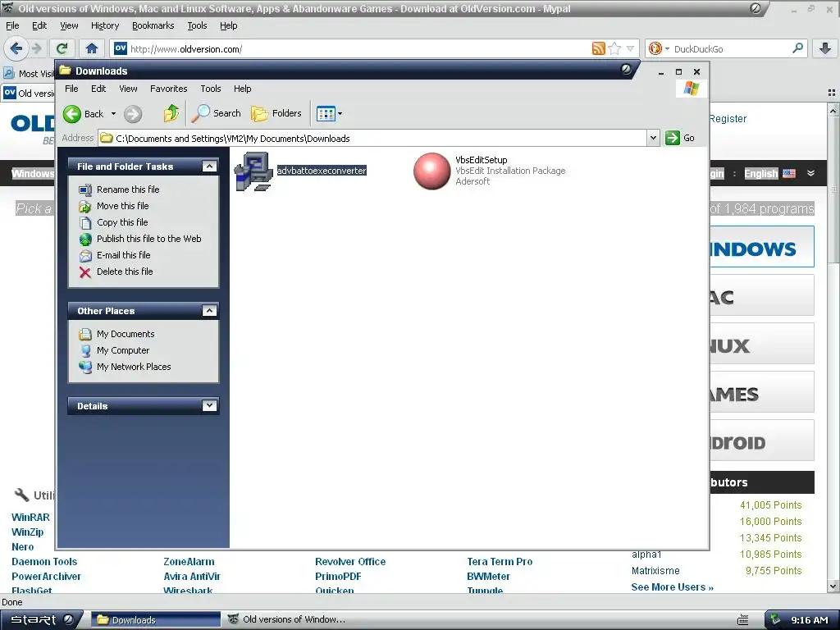Click the WinRAR link on oldversion.com

[30, 518]
